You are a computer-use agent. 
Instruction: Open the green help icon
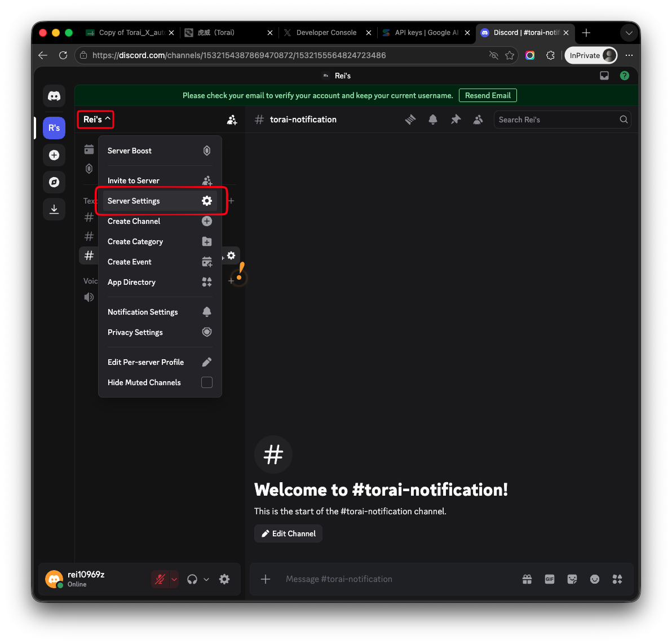click(625, 76)
